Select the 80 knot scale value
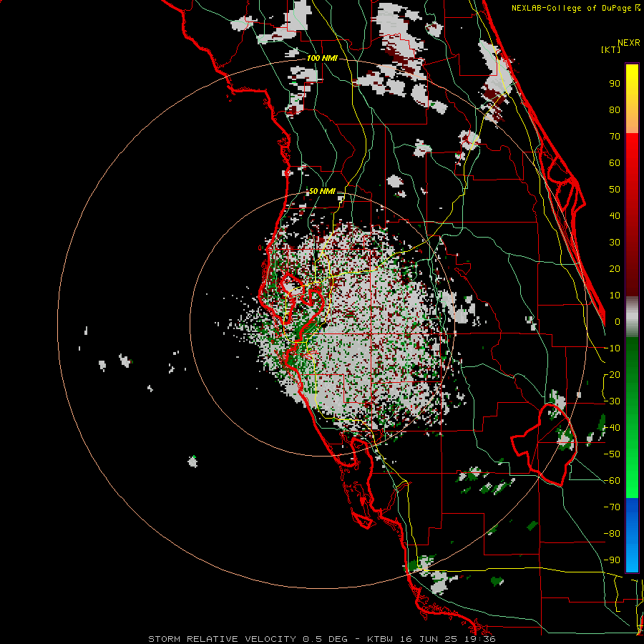The image size is (644, 644). coord(615,109)
